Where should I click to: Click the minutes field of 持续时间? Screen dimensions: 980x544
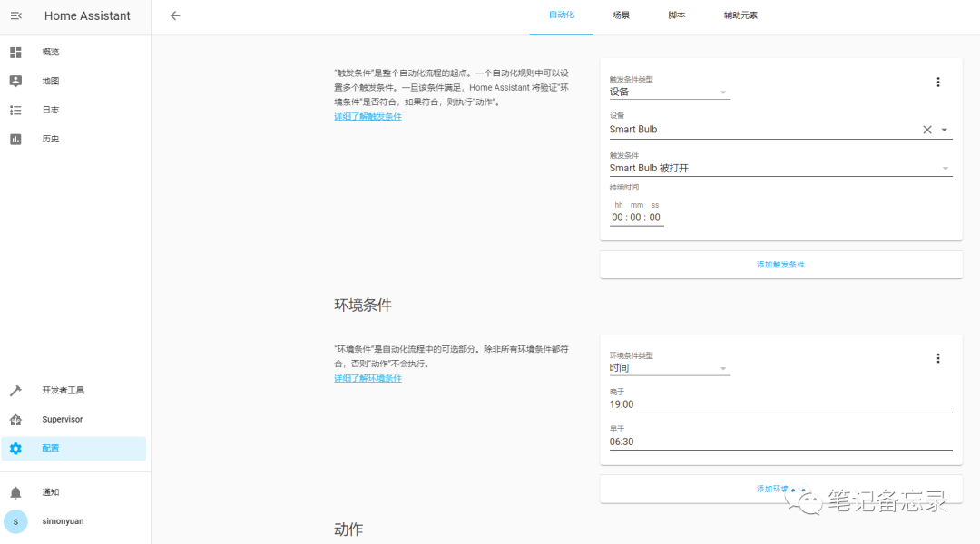[635, 218]
